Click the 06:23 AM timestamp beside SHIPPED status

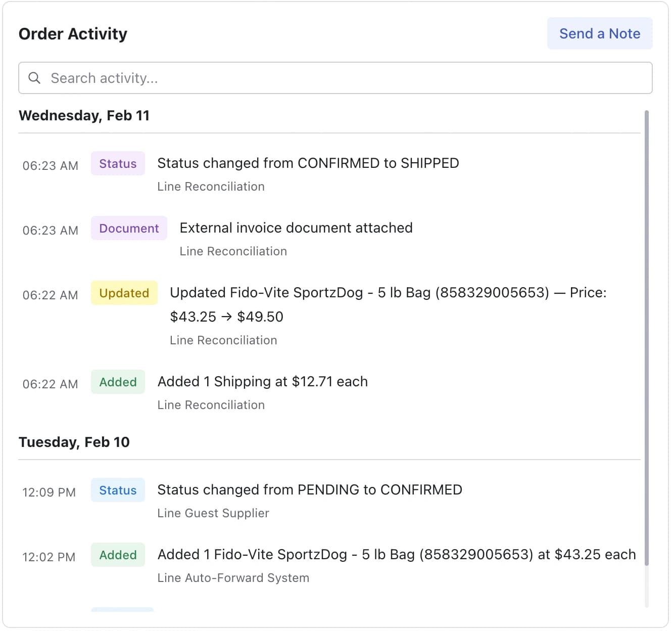(51, 166)
